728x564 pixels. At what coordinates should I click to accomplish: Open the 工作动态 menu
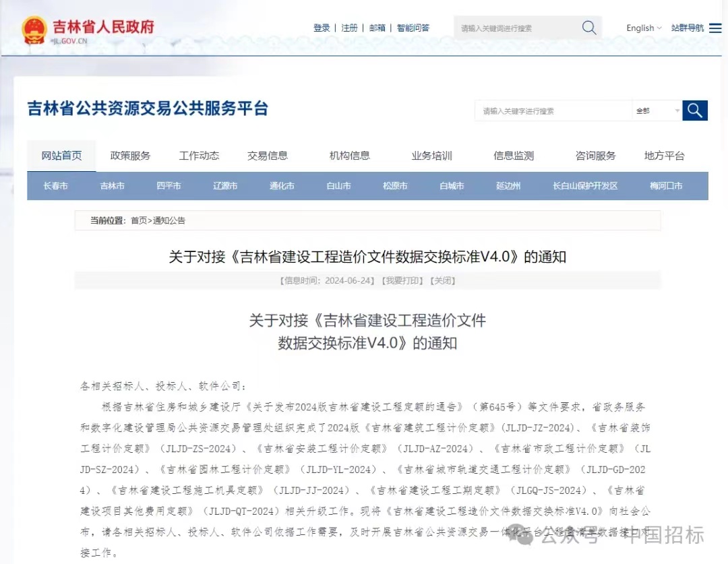point(199,156)
